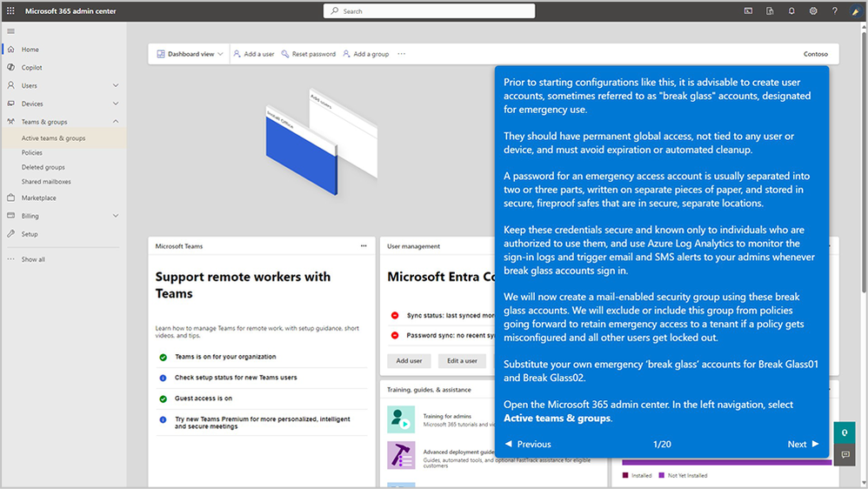This screenshot has height=489, width=868.
Task: Click the Marketplace bag icon
Action: pyautogui.click(x=11, y=198)
